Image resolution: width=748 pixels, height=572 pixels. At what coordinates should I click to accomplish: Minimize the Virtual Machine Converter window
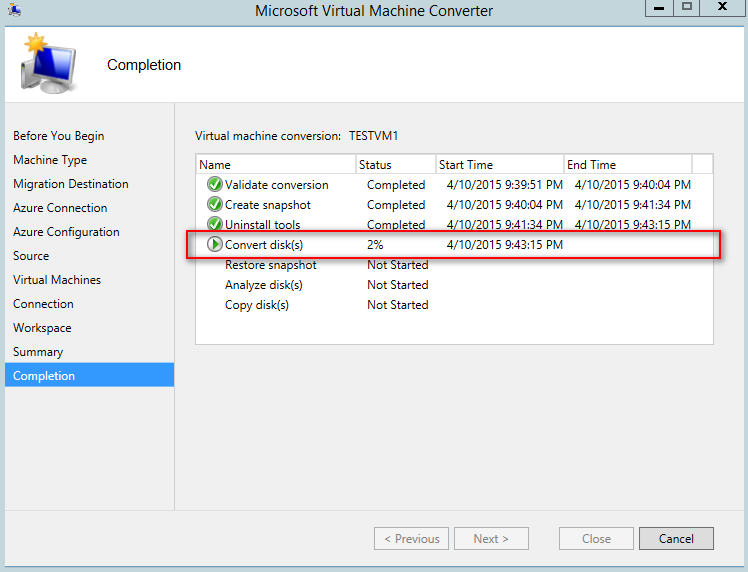(659, 8)
